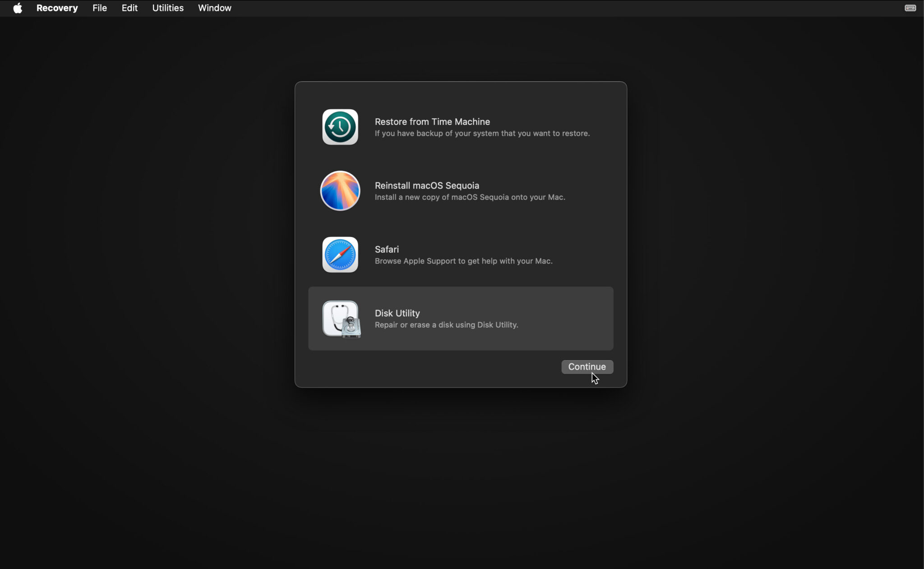Open the Edit menu
The height and width of the screenshot is (569, 924).
tap(129, 8)
